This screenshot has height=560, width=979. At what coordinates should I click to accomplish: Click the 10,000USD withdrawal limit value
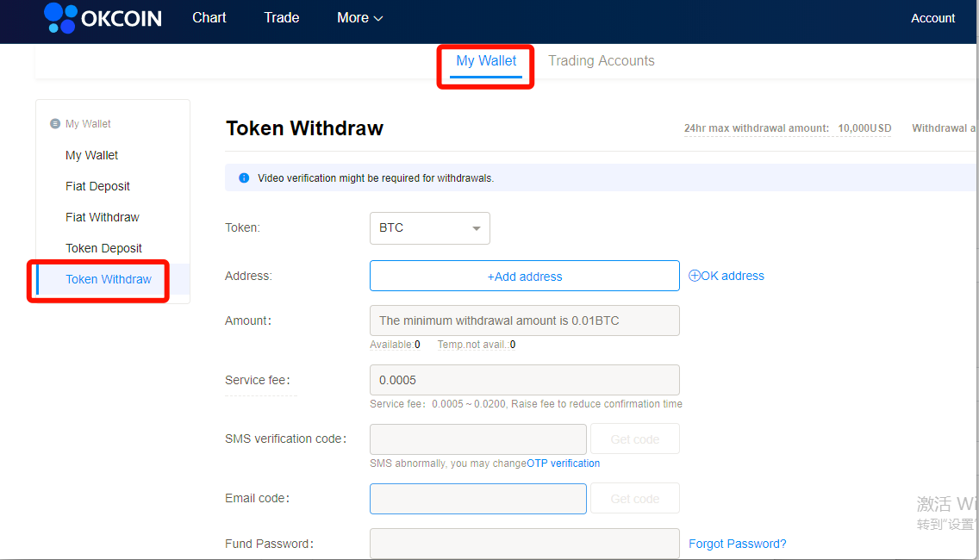point(864,128)
